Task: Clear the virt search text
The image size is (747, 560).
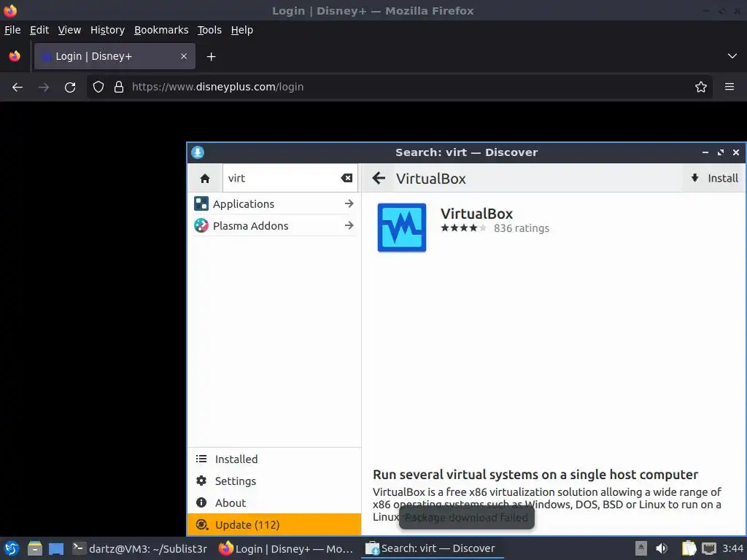Action: coord(347,179)
